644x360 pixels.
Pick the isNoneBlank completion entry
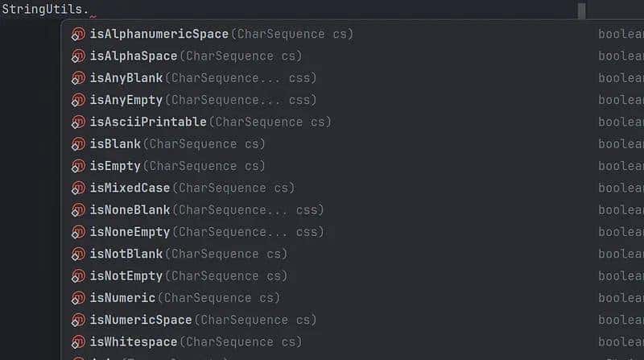point(130,209)
